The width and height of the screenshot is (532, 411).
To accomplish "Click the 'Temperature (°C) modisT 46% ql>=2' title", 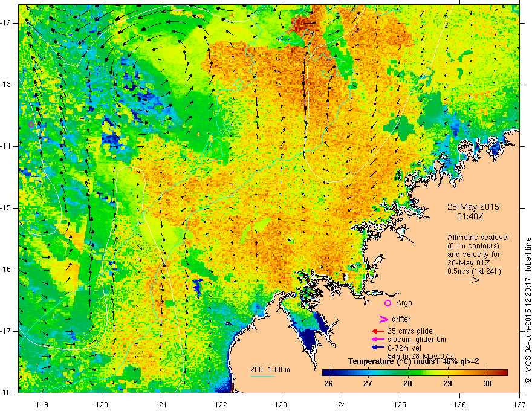I will [414, 361].
